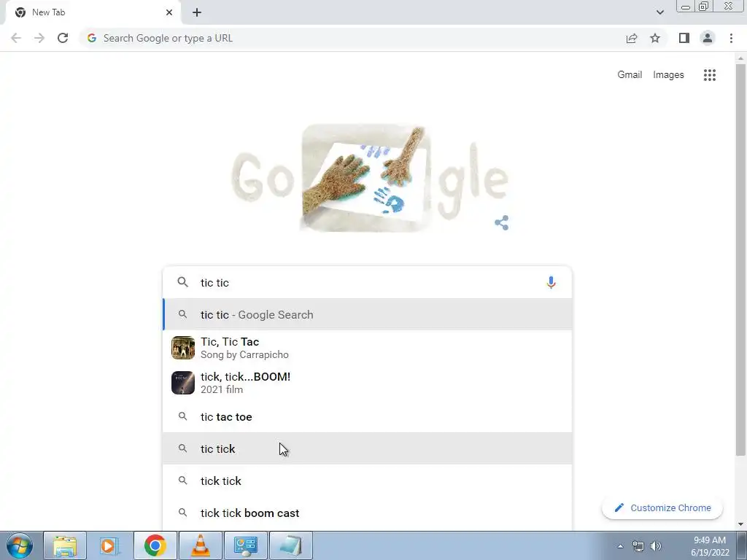
Task: Click search magnifier icon in search box
Action: tap(183, 282)
